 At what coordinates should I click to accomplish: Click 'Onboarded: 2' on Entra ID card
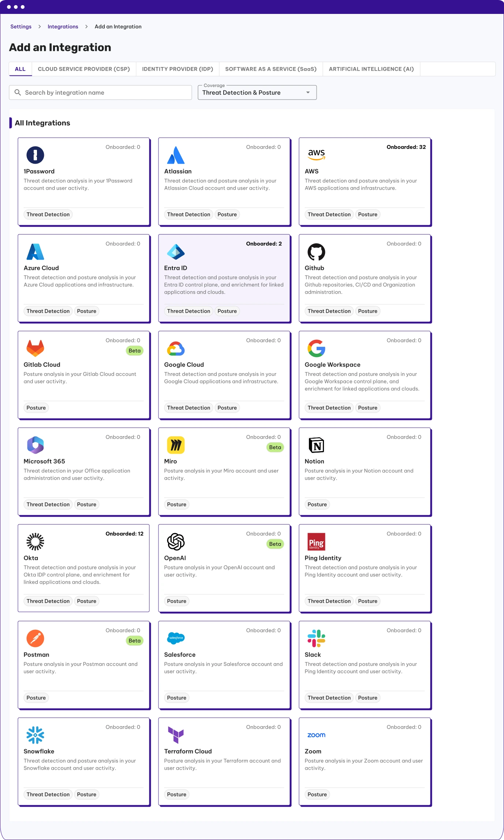[x=264, y=244]
